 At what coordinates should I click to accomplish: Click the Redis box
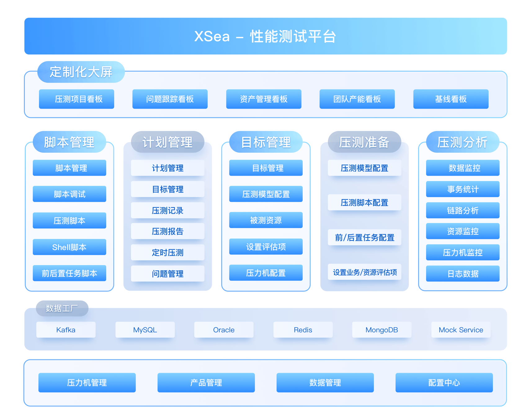coord(303,329)
